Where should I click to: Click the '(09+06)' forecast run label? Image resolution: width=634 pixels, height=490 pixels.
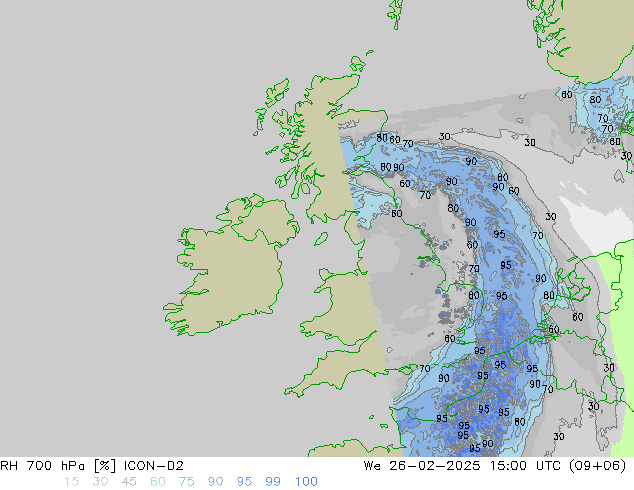[x=598, y=466]
